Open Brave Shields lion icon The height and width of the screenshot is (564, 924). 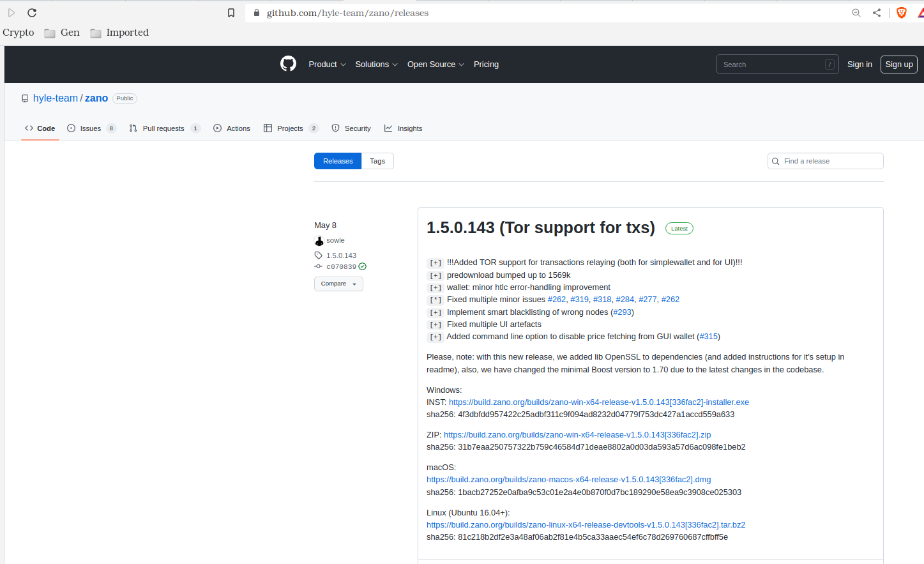point(902,13)
